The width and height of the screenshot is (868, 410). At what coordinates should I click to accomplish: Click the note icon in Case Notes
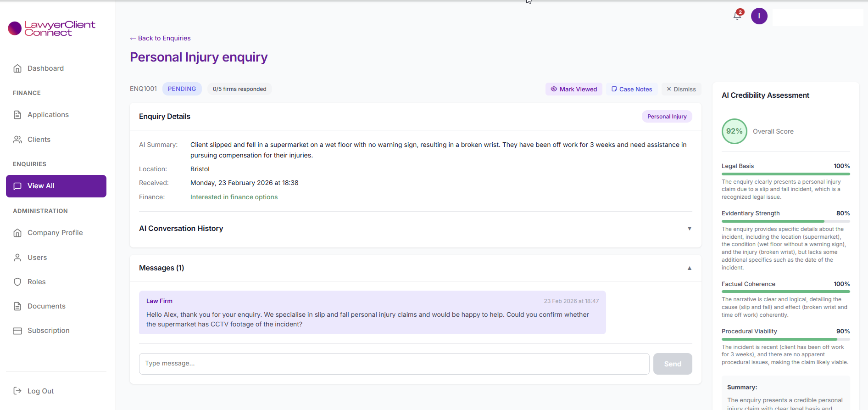614,89
